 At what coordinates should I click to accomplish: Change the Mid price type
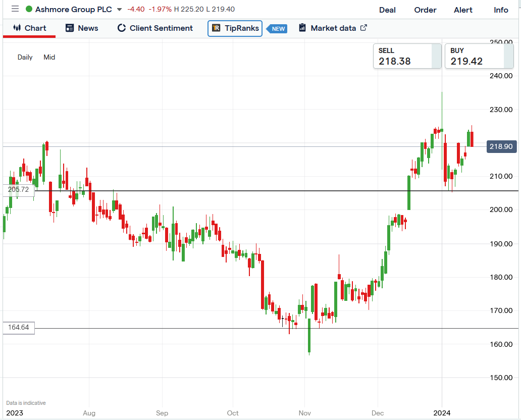pyautogui.click(x=49, y=57)
